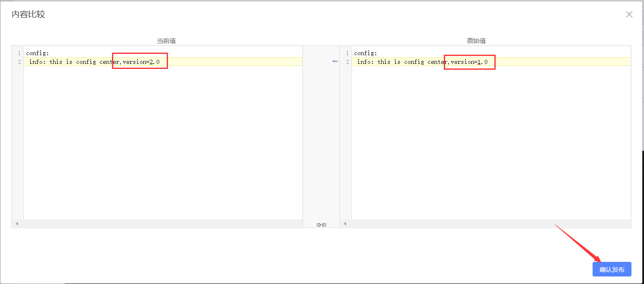The width and height of the screenshot is (644, 284).
Task: Click the empty editing area of 当前值 editor
Action: [x=163, y=142]
